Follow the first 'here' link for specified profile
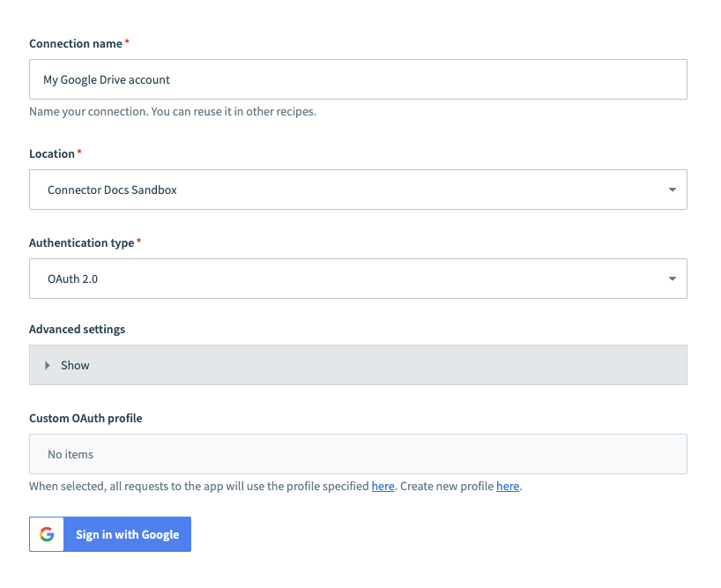Viewport: 721px width, 588px height. click(x=383, y=486)
